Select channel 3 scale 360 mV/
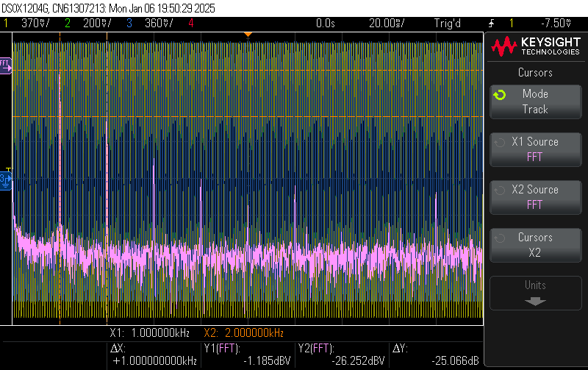 (159, 24)
